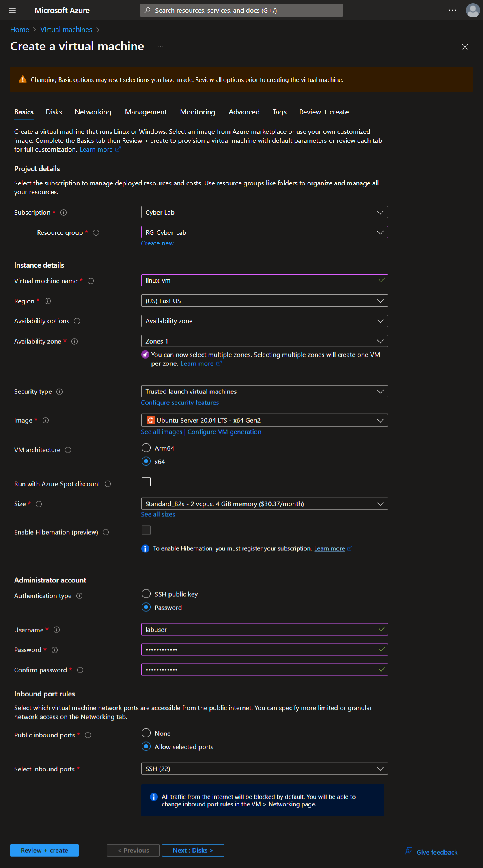Screen dimensions: 483x868
Task: Click the VM architecture info icon
Action: click(x=68, y=450)
